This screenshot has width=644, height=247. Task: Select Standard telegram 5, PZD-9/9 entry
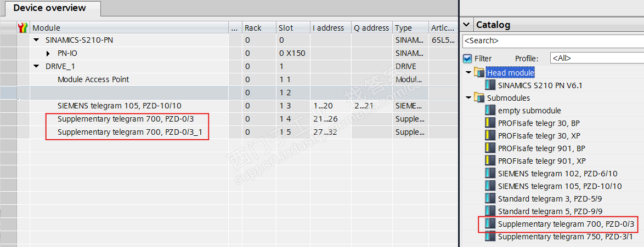click(x=550, y=211)
